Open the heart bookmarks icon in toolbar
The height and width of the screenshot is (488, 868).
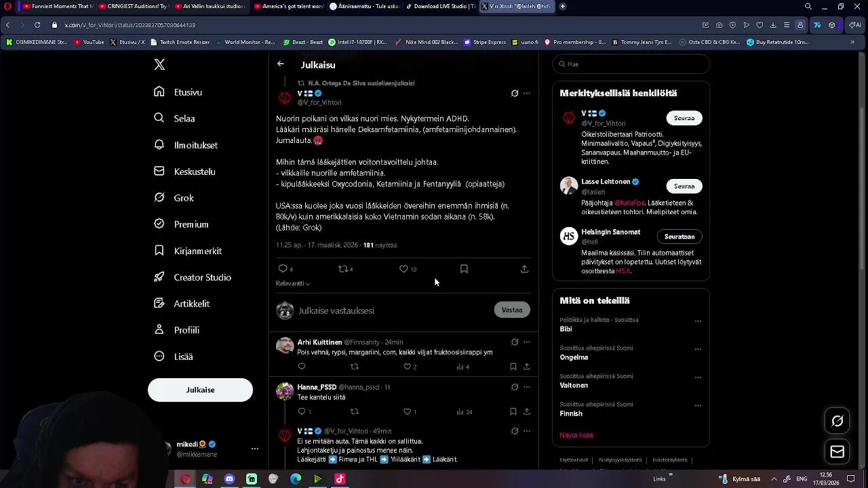(x=759, y=25)
